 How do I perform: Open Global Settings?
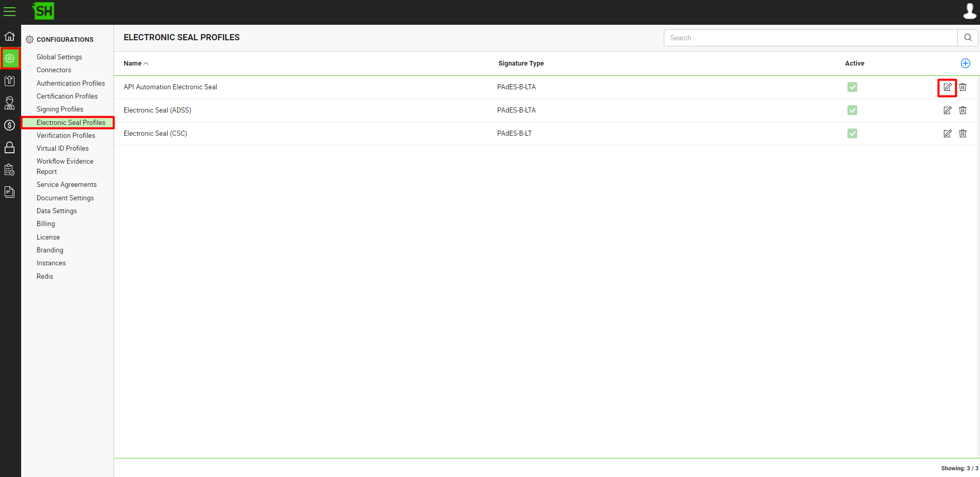[59, 57]
